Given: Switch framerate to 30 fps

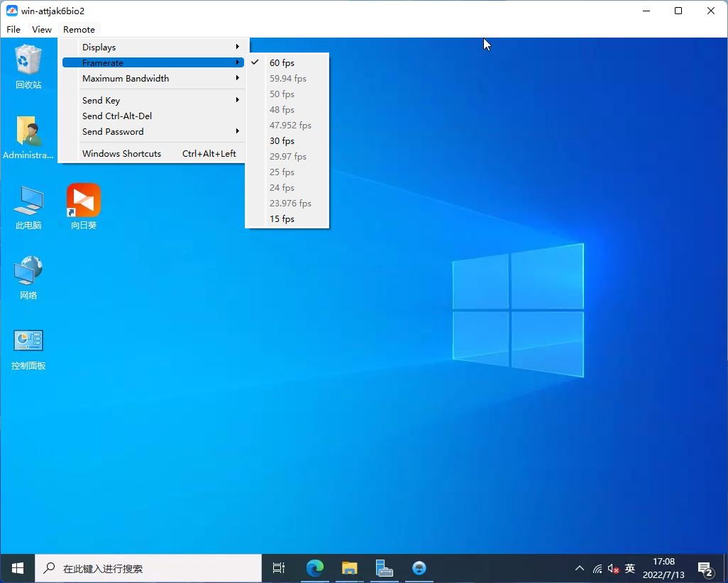Looking at the screenshot, I should click(x=282, y=141).
